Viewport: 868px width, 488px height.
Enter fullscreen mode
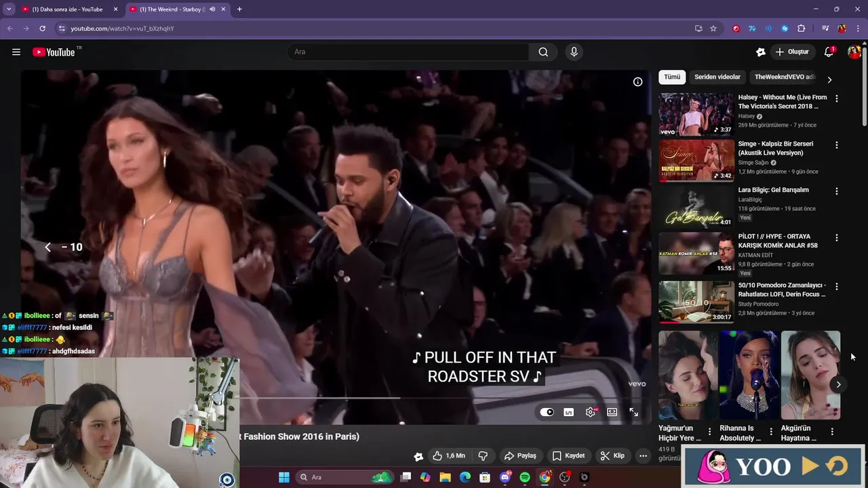[x=633, y=412]
